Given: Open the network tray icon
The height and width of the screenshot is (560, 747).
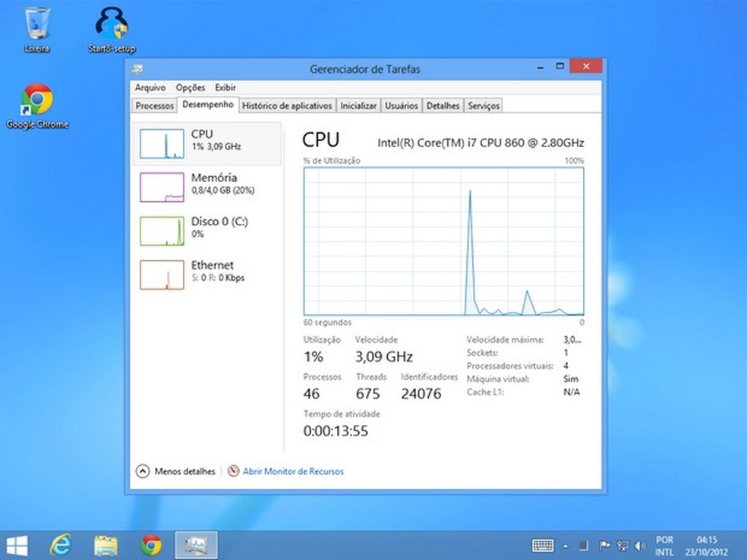Looking at the screenshot, I should [x=622, y=546].
